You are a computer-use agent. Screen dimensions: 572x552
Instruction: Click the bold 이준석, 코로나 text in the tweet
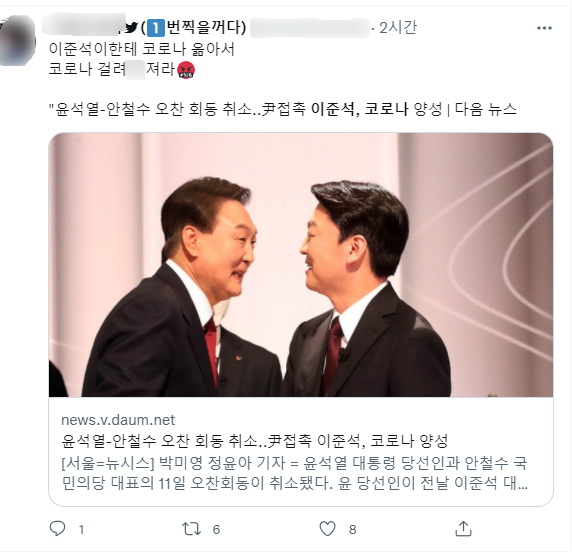pyautogui.click(x=359, y=109)
